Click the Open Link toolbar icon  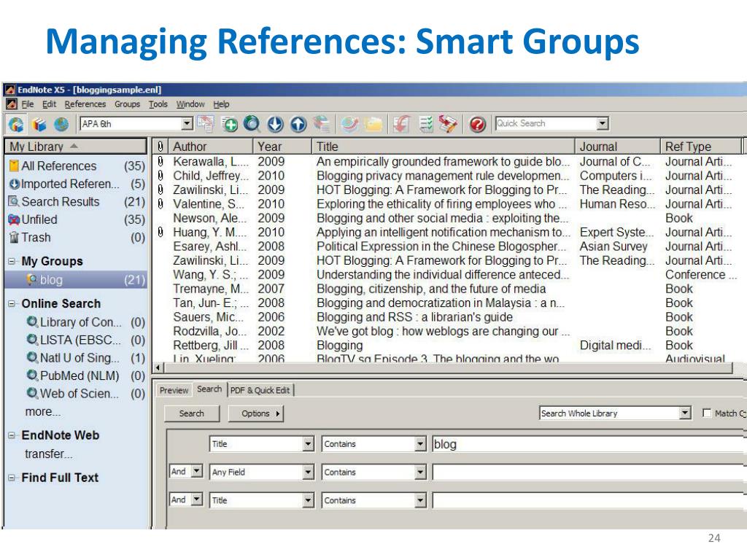point(350,124)
